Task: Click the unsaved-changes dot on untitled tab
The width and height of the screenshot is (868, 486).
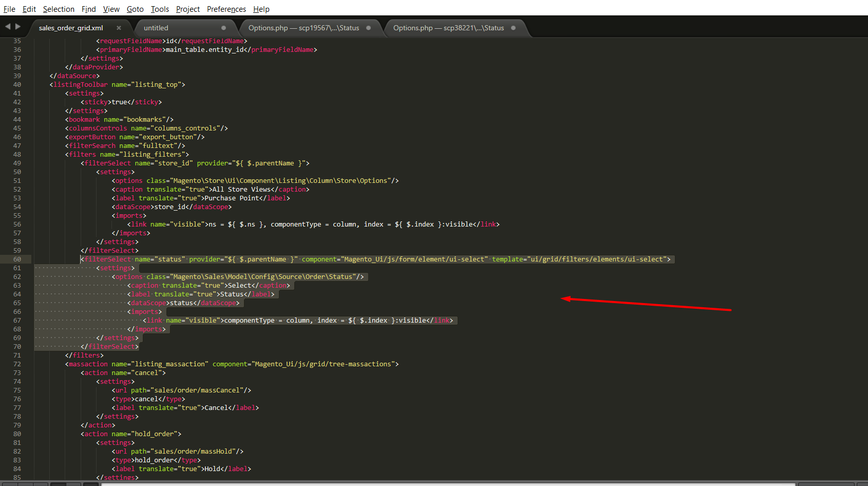Action: (223, 28)
